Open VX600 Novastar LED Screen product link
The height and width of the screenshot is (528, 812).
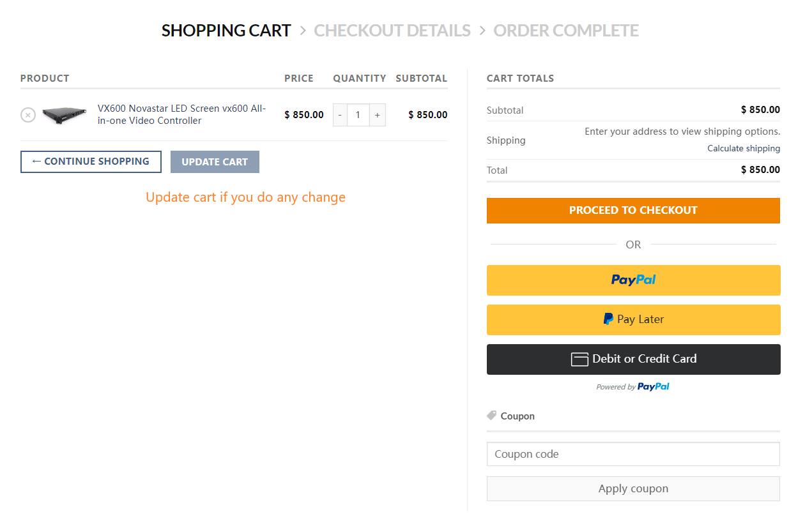[181, 114]
